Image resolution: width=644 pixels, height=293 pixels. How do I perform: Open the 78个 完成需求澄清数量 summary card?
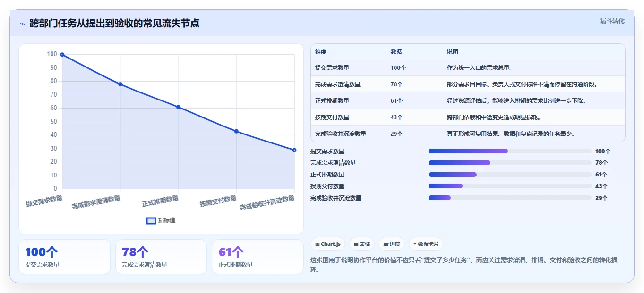click(161, 257)
